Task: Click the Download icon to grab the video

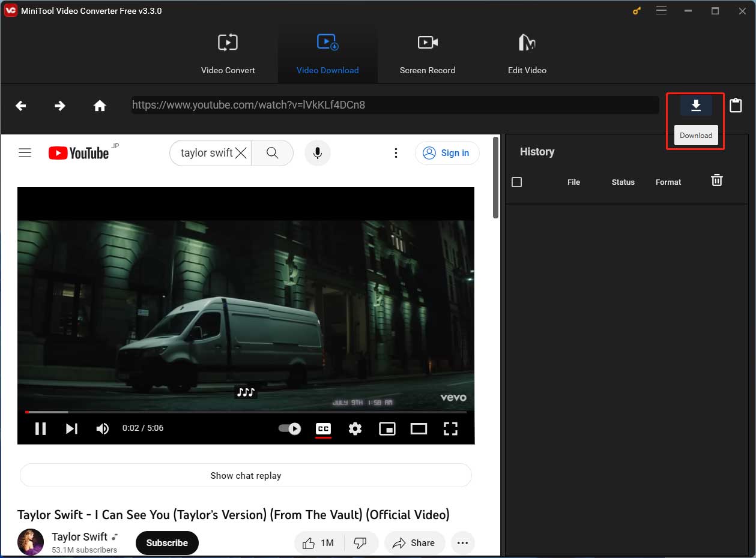Action: pyautogui.click(x=695, y=105)
